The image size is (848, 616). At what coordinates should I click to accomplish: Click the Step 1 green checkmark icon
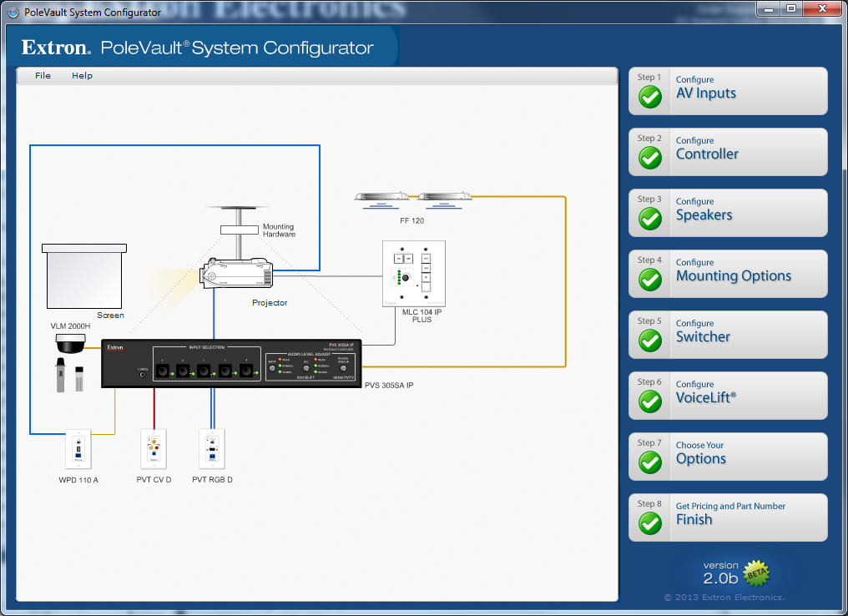pyautogui.click(x=650, y=98)
